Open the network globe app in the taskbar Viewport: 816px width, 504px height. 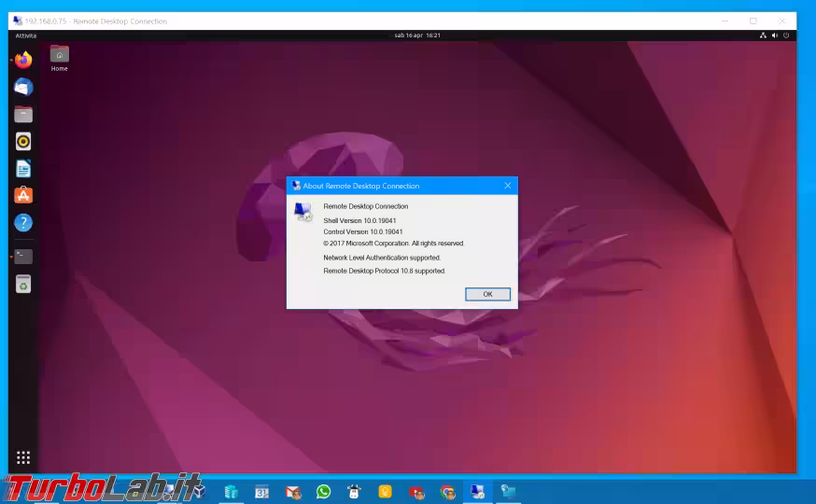pyautogui.click(x=509, y=492)
